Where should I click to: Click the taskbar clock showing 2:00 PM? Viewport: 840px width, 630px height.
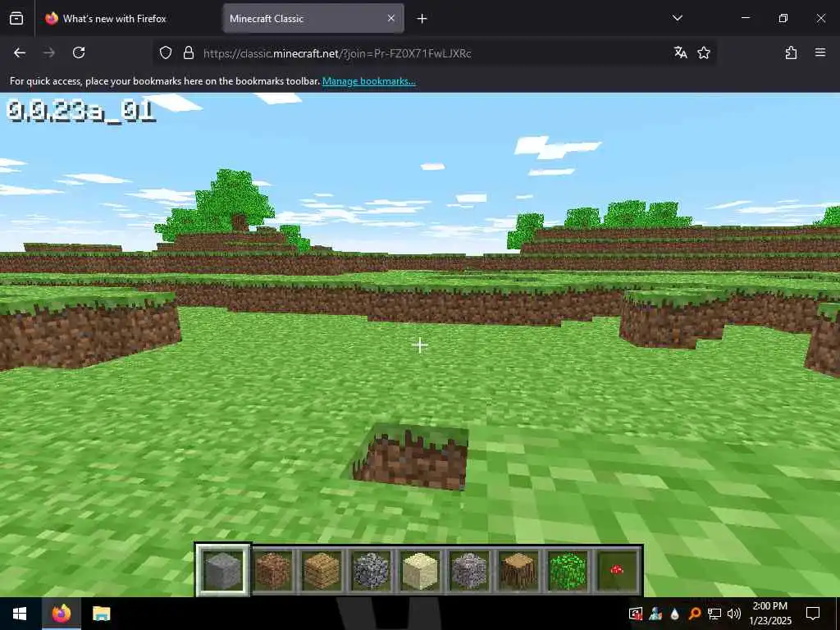click(769, 614)
